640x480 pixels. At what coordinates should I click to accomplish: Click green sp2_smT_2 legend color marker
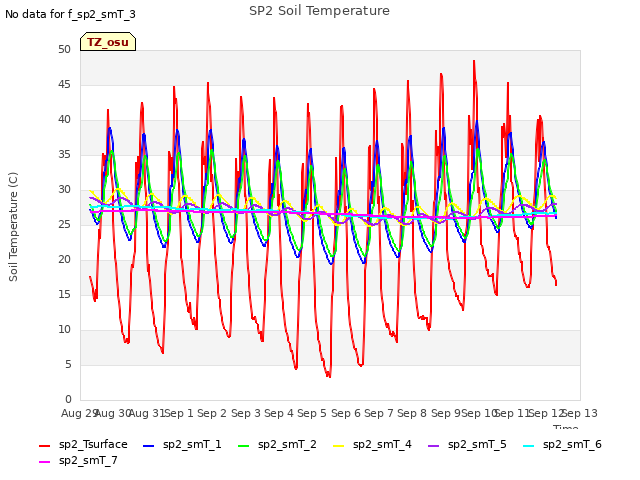(x=244, y=445)
